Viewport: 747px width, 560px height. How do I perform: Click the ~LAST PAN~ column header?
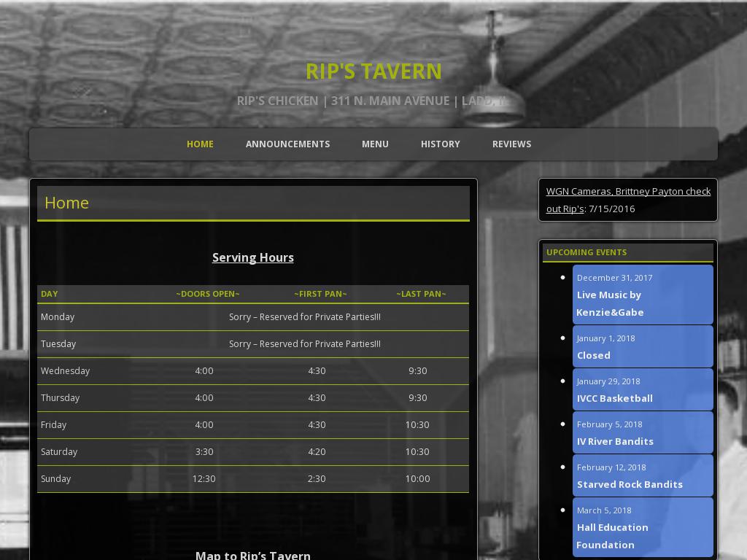[421, 294]
